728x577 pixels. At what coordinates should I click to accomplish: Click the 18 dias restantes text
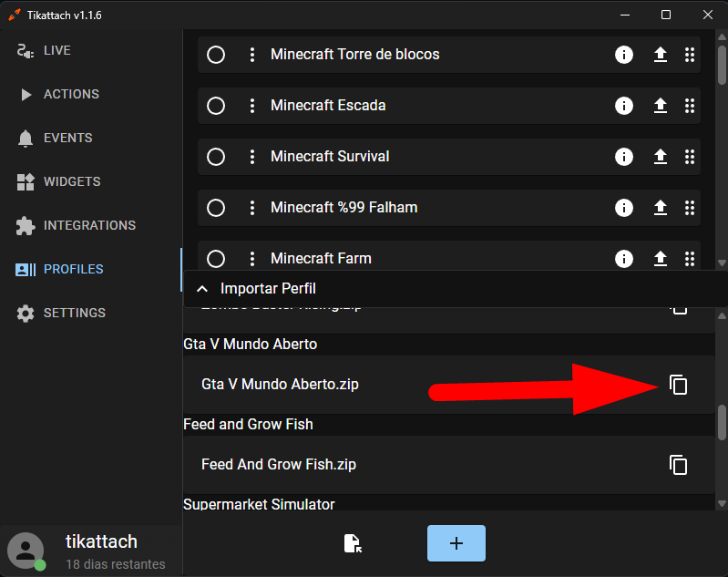116,564
